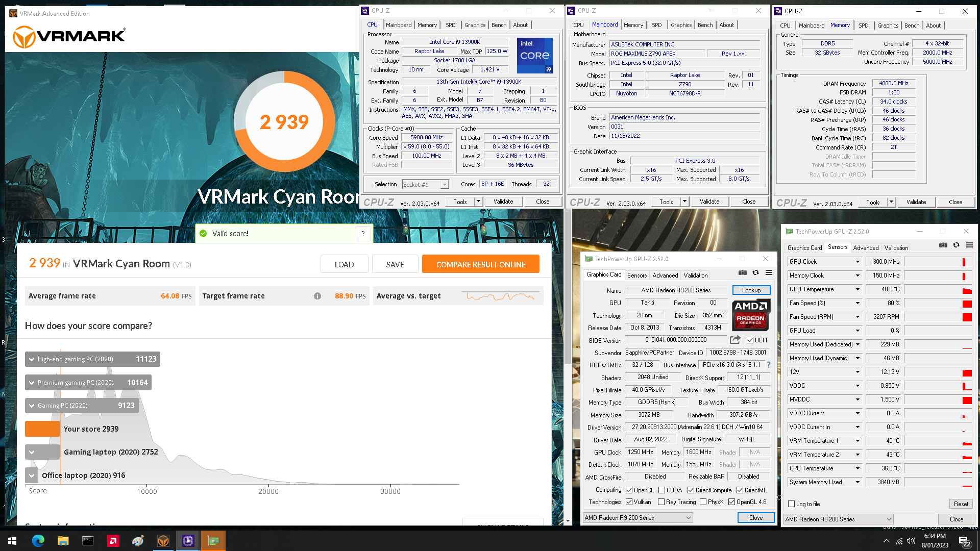Viewport: 980px width, 551px height.
Task: Click the Average vs. target frame graph
Action: pos(500,296)
